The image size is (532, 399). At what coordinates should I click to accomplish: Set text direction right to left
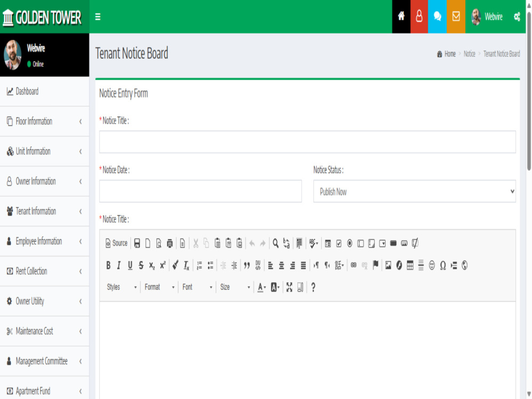point(327,265)
